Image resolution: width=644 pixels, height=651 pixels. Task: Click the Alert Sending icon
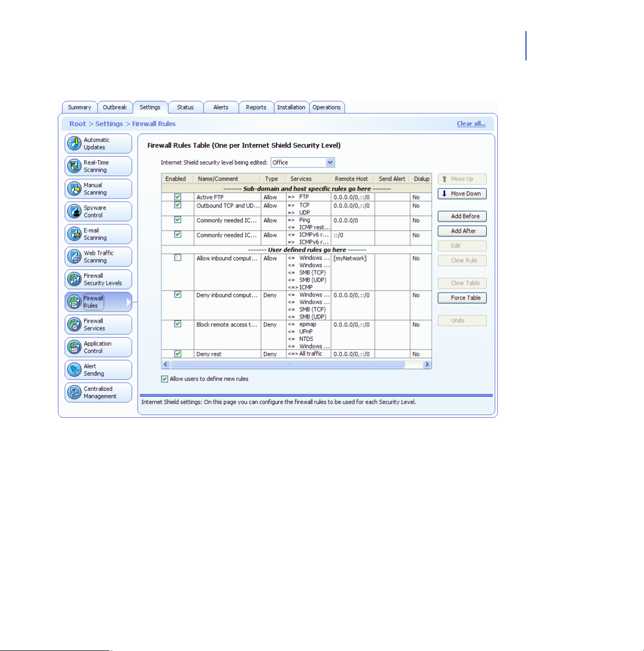tap(75, 369)
